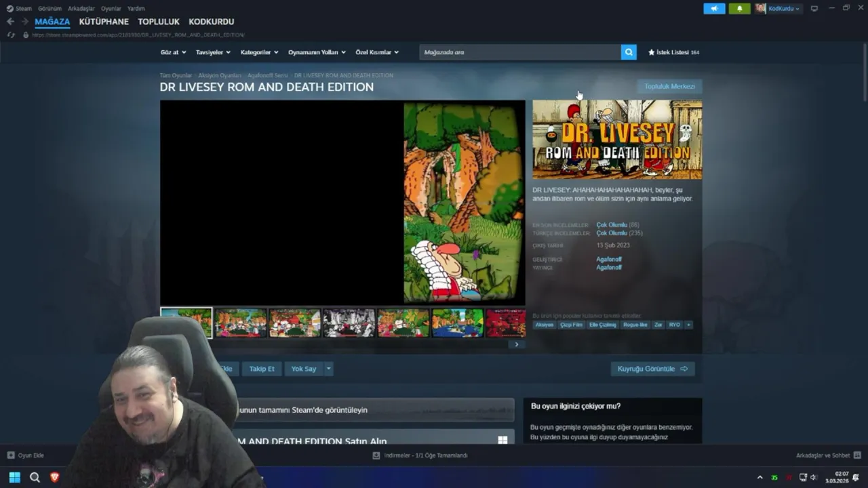The image size is (868, 488).
Task: Click the taskbar network icon
Action: [803, 477]
